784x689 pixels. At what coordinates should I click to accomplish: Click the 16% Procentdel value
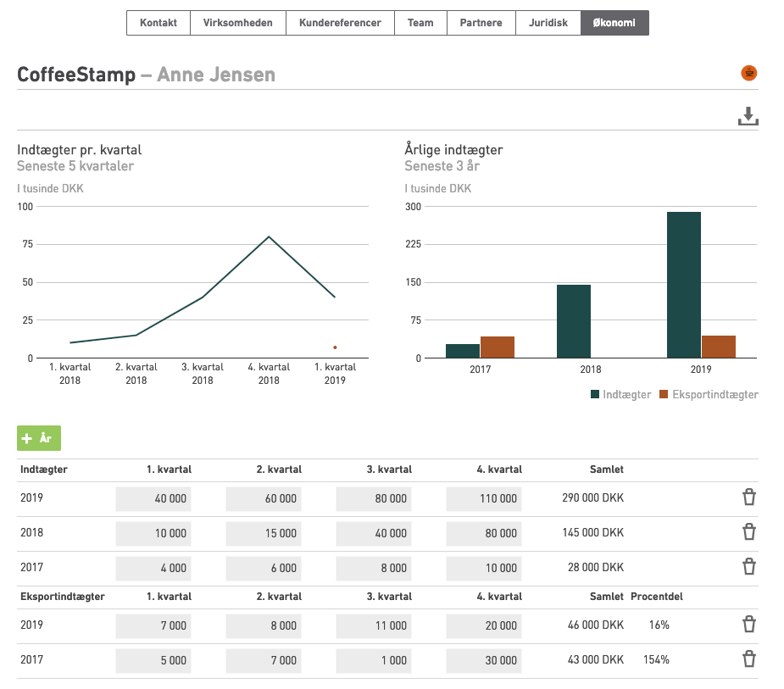(659, 625)
